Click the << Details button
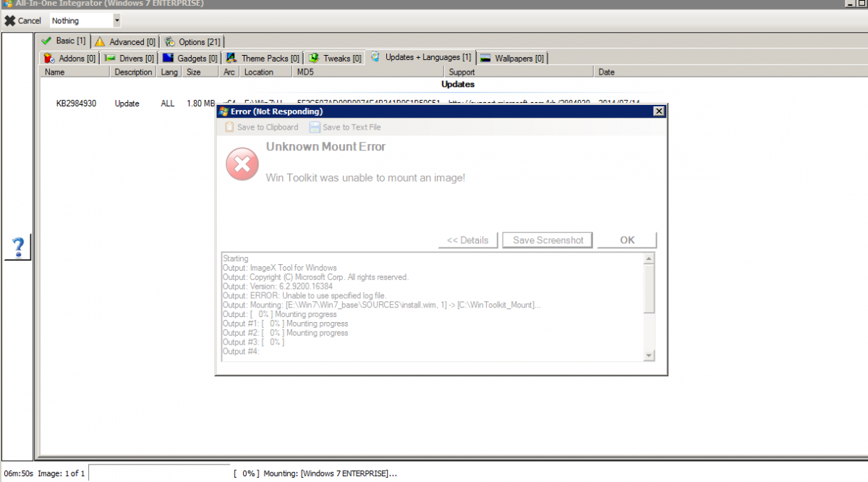Image resolution: width=868 pixels, height=482 pixels. 468,240
